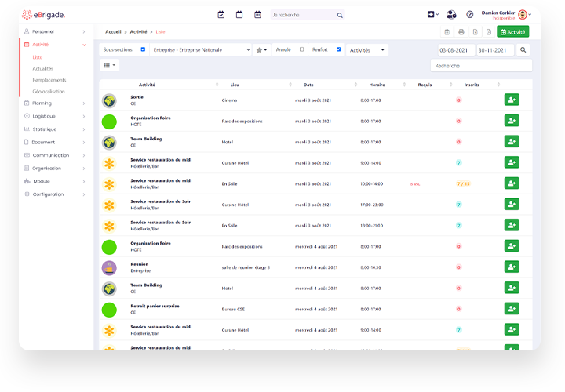Click the magnifier in the Je recherche box
This screenshot has height=392, width=565.
(340, 15)
